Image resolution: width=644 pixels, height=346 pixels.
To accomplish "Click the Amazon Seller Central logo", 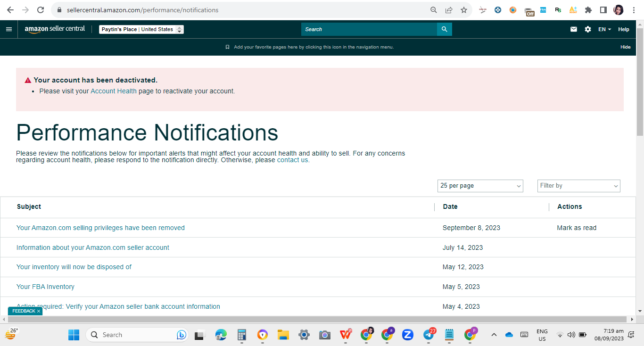I will point(55,29).
